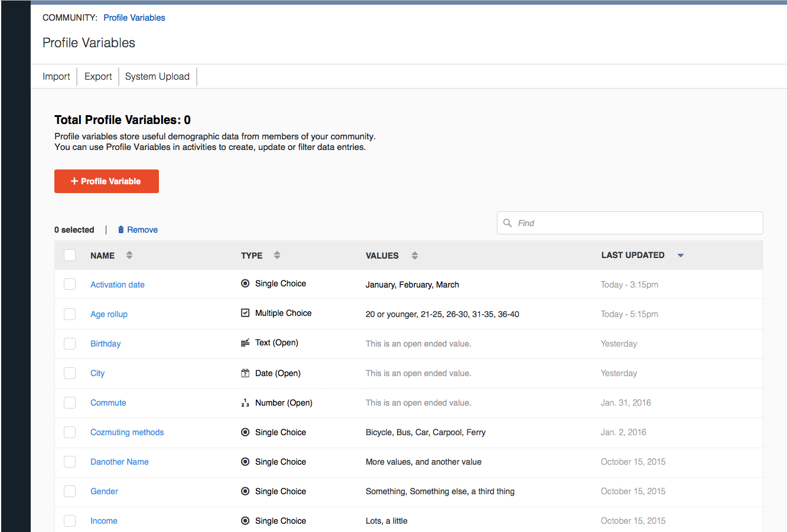
Task: Click the Single Choice icon in Cozmuting methods row
Action: coord(245,432)
